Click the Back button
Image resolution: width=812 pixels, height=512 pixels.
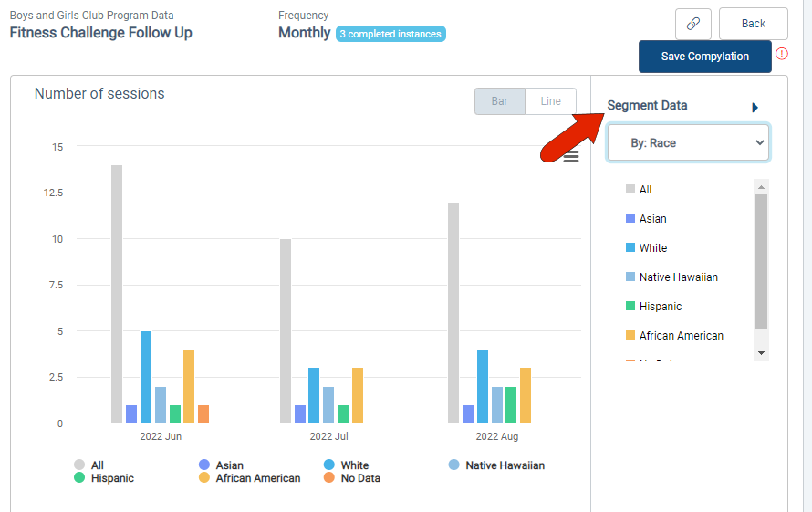753,24
